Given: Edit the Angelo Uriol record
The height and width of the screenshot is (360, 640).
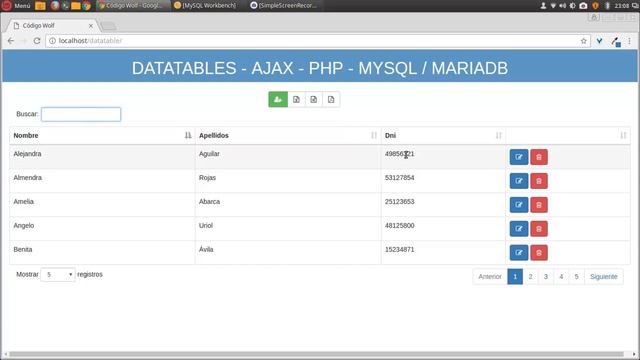Looking at the screenshot, I should click(519, 229).
